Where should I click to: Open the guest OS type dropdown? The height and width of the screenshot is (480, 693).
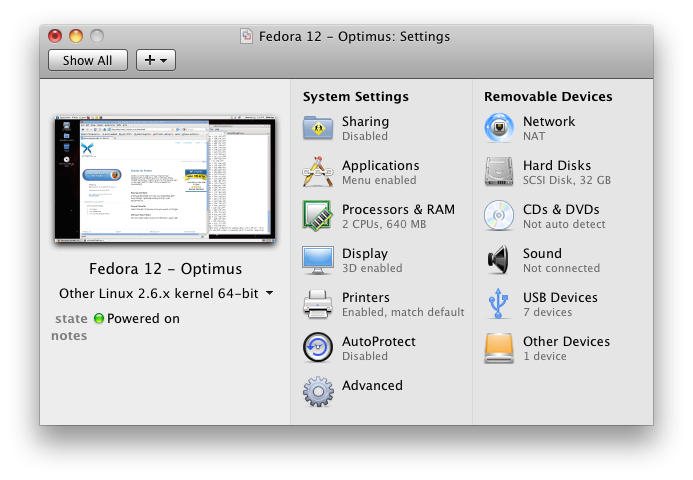[166, 293]
